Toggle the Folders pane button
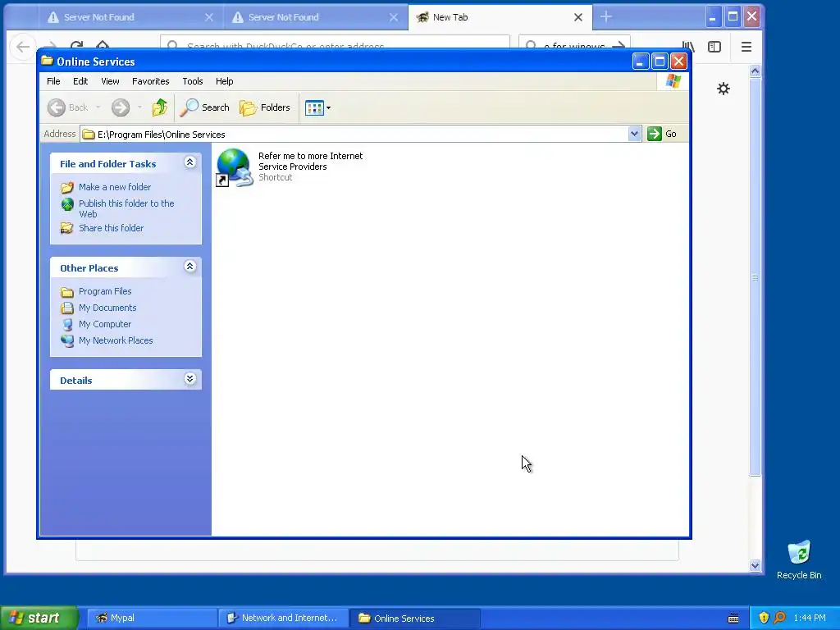The height and width of the screenshot is (630, 840). 265,107
